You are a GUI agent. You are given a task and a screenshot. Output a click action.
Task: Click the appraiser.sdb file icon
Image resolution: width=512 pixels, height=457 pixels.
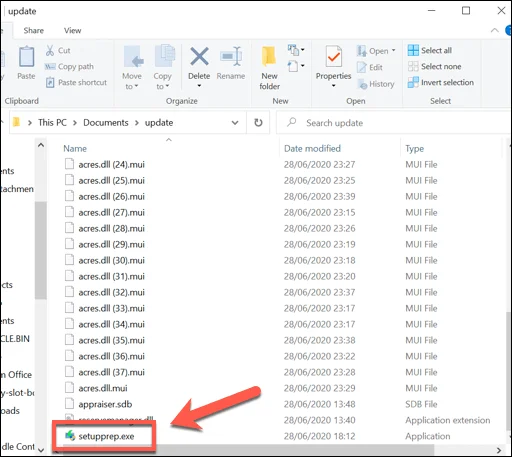pyautogui.click(x=69, y=404)
